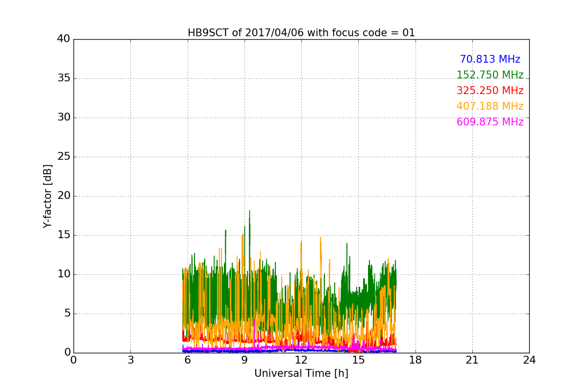The image size is (588, 392).
Task: Click y-axis tick label '20'
Action: [x=64, y=196]
